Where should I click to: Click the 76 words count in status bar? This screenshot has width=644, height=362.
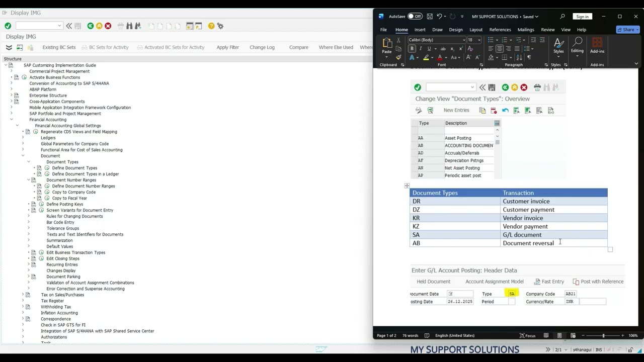click(x=410, y=335)
